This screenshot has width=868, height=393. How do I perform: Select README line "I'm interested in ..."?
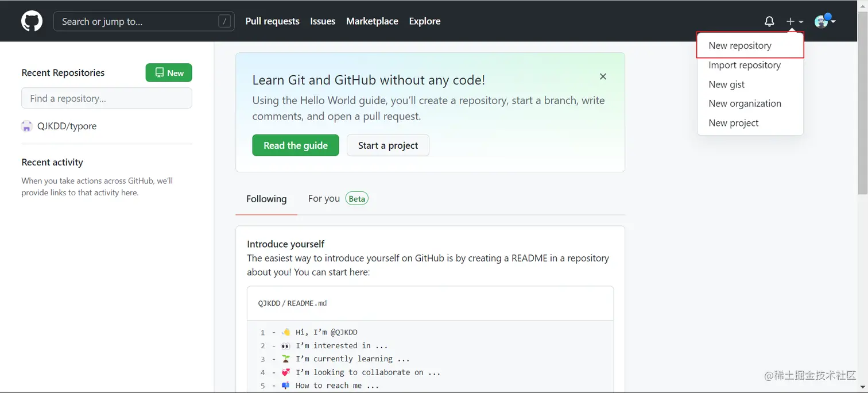point(342,345)
